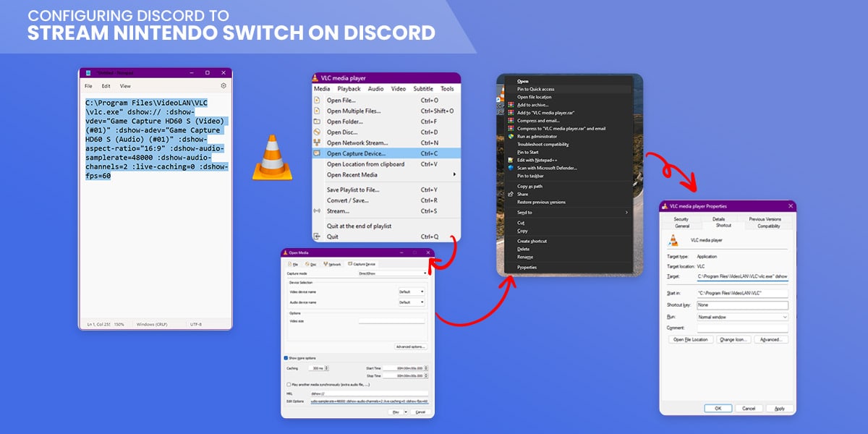
Task: Toggle the Show more options checkbox
Action: click(x=286, y=358)
